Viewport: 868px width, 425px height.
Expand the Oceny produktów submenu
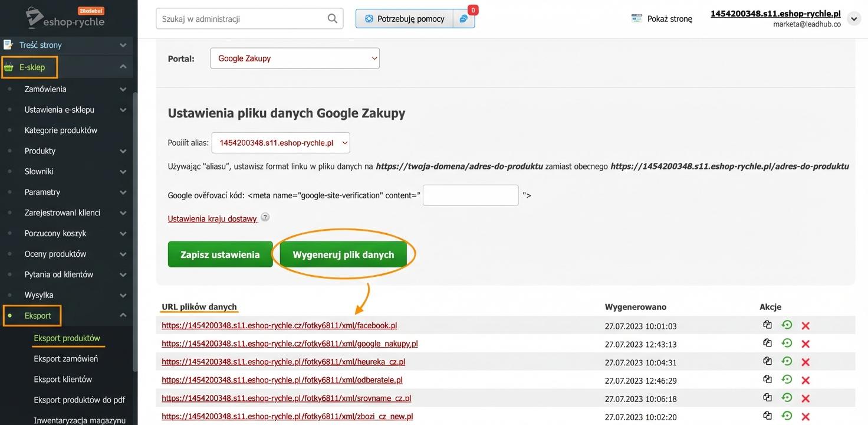pos(123,254)
